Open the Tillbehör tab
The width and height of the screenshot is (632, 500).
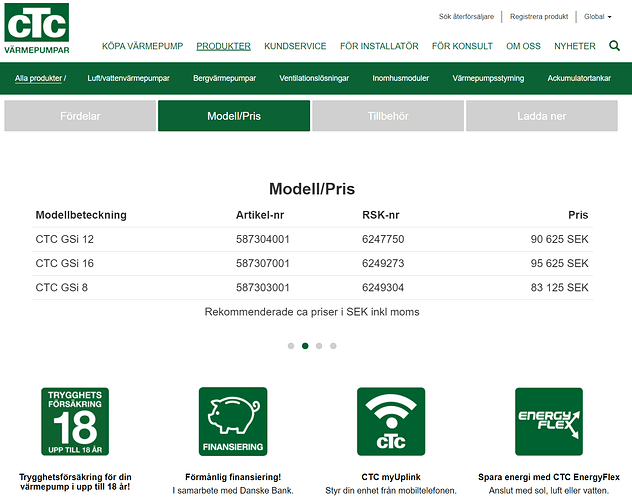tap(388, 116)
